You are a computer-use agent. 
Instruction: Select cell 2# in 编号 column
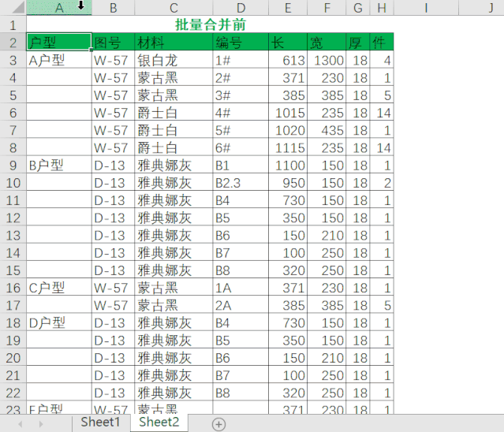point(241,77)
